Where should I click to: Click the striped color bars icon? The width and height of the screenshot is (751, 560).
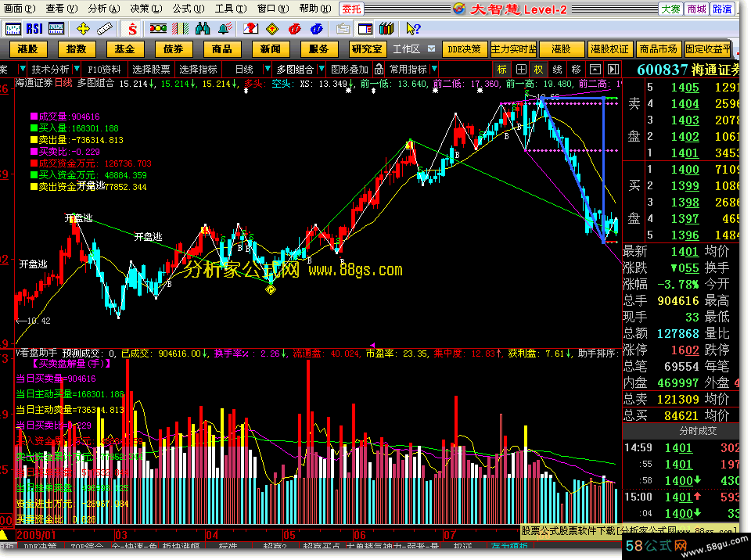180,29
